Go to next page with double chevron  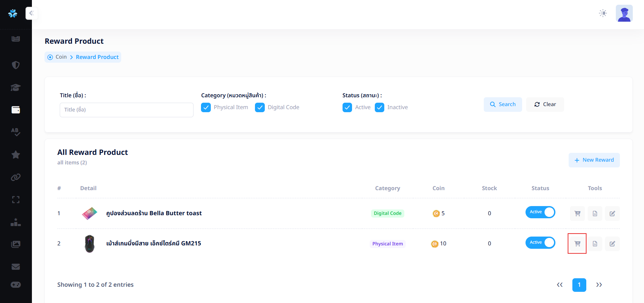pos(599,285)
